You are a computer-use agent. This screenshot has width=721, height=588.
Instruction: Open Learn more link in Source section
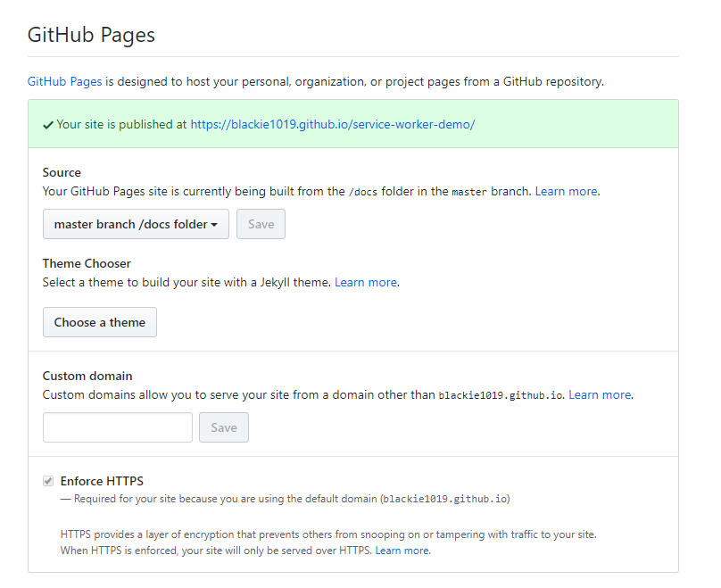(567, 191)
